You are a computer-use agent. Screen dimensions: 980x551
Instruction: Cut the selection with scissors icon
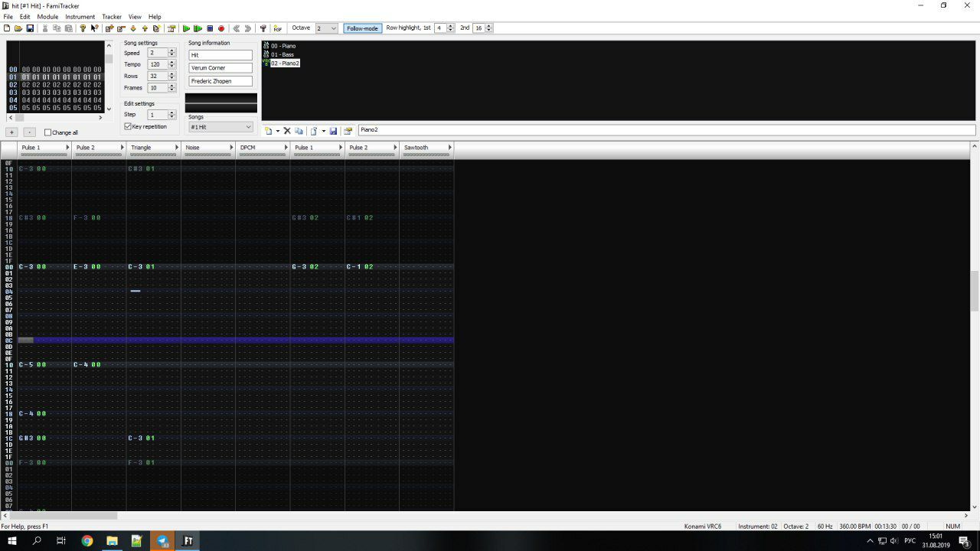click(x=45, y=28)
